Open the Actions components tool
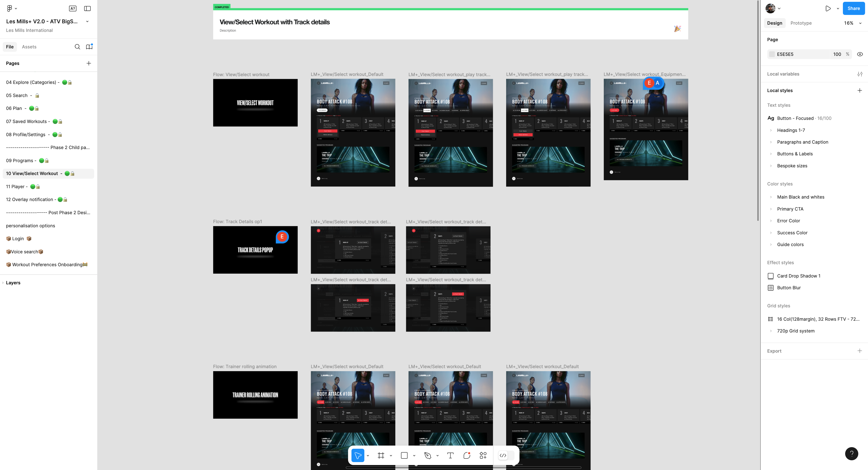 click(483, 456)
